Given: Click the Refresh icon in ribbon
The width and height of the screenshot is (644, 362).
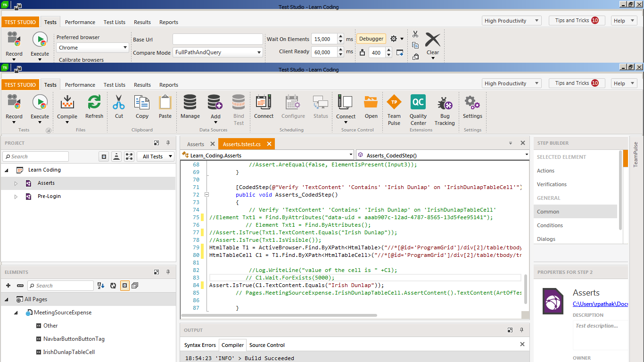Looking at the screenshot, I should [94, 103].
